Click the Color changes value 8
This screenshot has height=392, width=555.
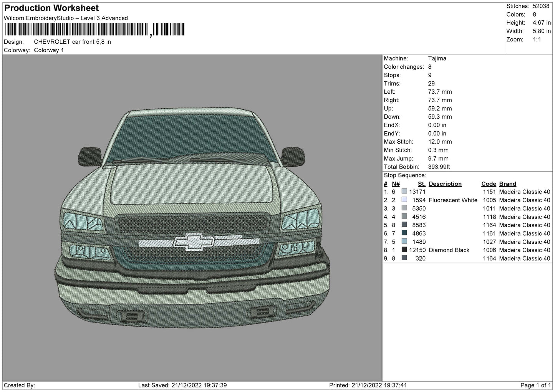pyautogui.click(x=430, y=67)
